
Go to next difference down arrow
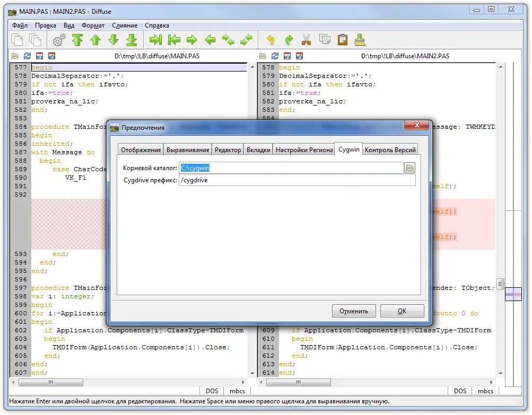(x=114, y=40)
